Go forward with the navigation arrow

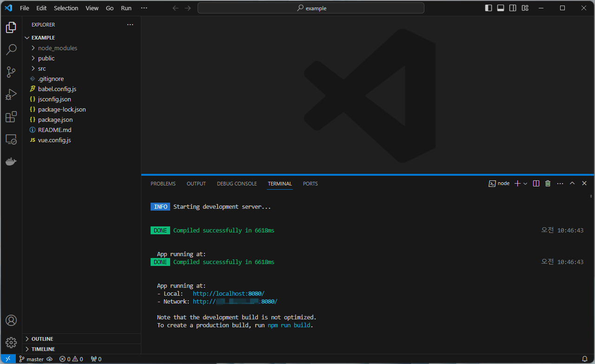click(187, 8)
